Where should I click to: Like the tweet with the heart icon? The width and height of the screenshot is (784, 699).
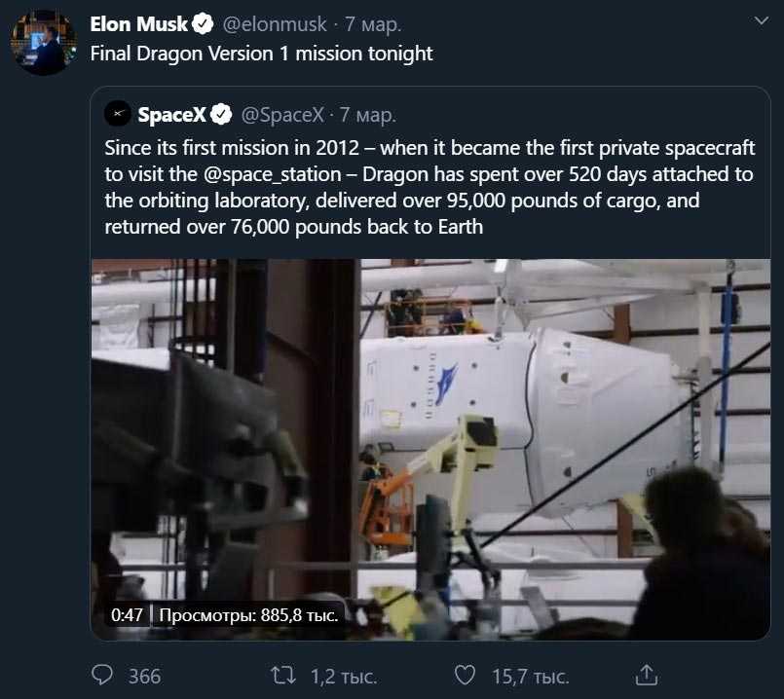pos(466,675)
